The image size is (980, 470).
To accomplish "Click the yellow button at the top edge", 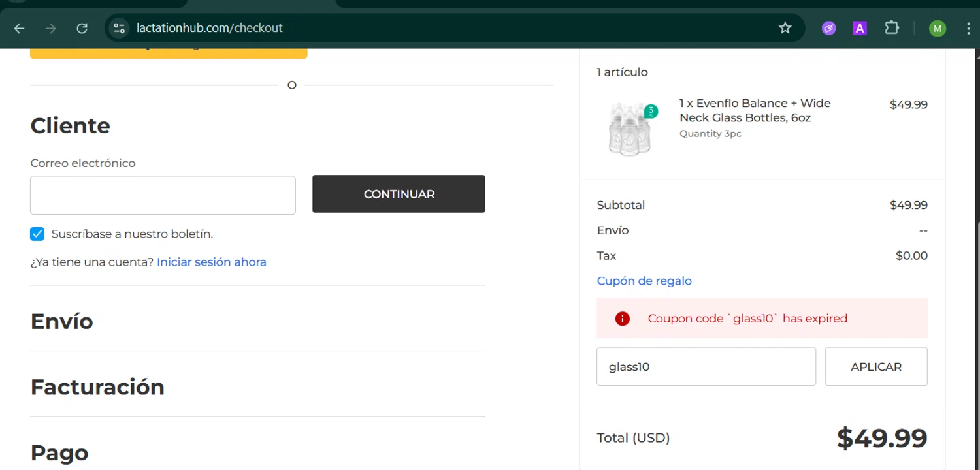I will coord(169,54).
